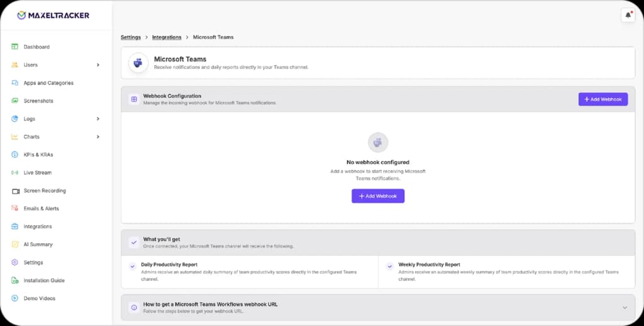Image resolution: width=644 pixels, height=326 pixels.
Task: Click the Users sidebar icon
Action: (x=15, y=65)
